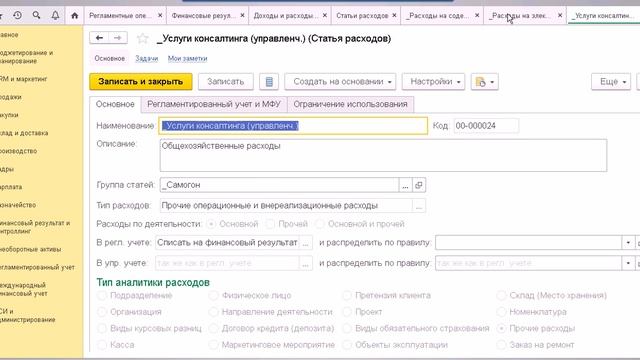Open Закупки section in sidebar
640x360 pixels.
point(9,115)
